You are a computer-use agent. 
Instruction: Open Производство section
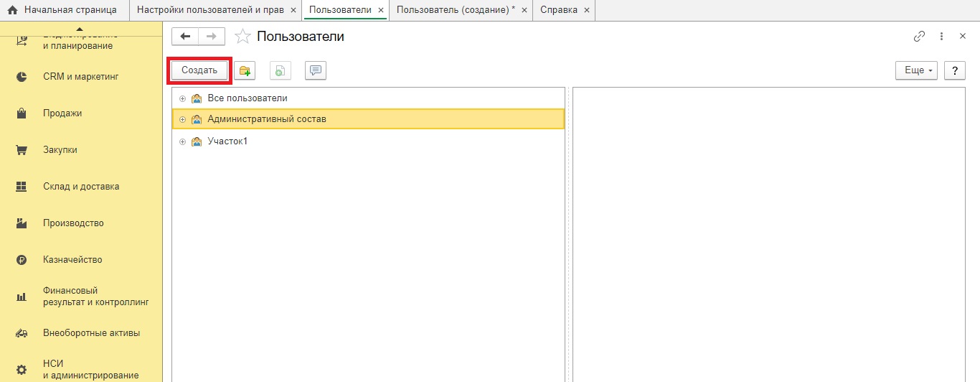click(81, 223)
